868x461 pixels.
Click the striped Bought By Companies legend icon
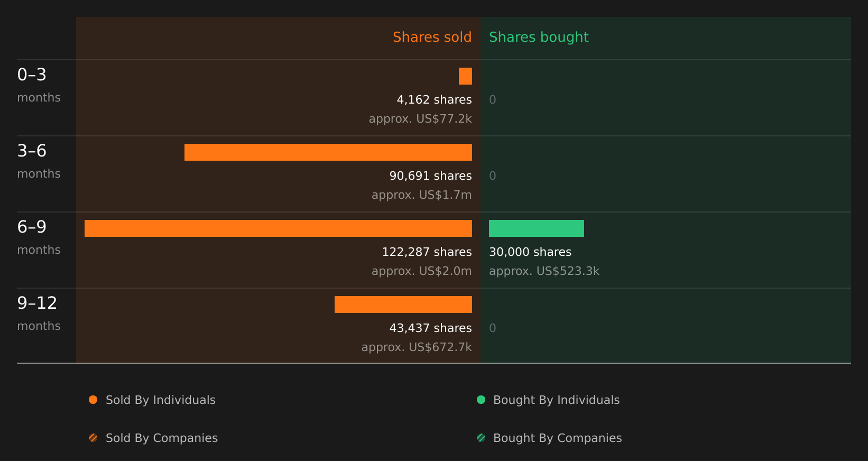point(481,438)
